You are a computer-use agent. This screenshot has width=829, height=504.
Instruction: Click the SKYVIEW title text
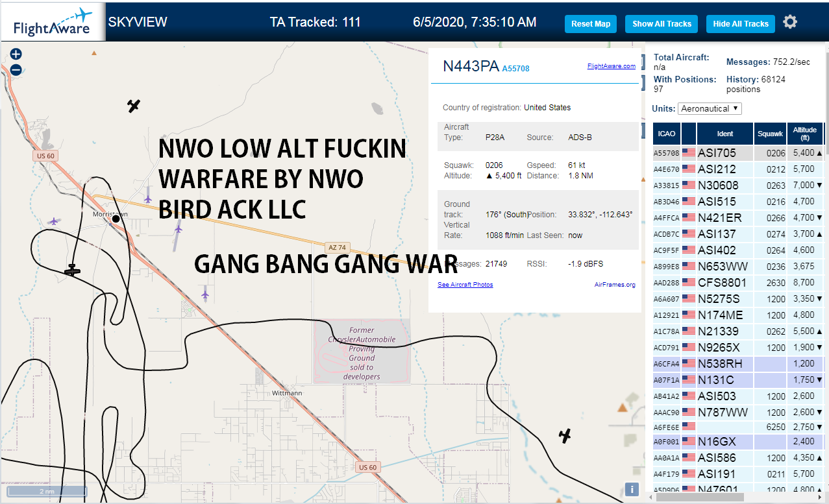[138, 22]
